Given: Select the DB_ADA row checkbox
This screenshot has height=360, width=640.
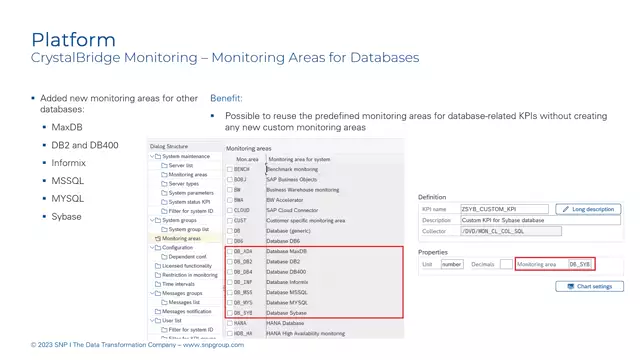Looking at the screenshot, I should tap(230, 251).
